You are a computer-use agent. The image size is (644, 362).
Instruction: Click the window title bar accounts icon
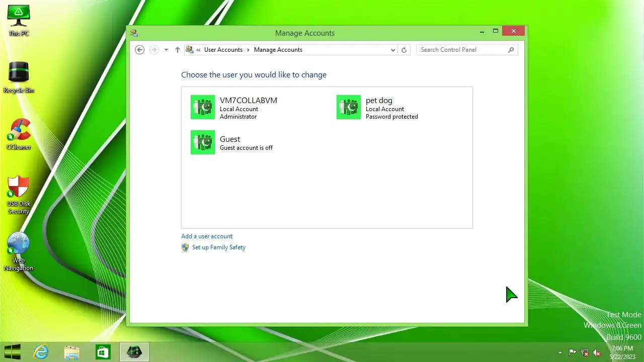click(134, 33)
